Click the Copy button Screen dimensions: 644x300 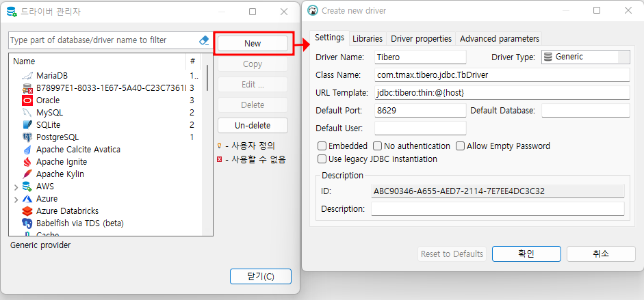coord(253,64)
